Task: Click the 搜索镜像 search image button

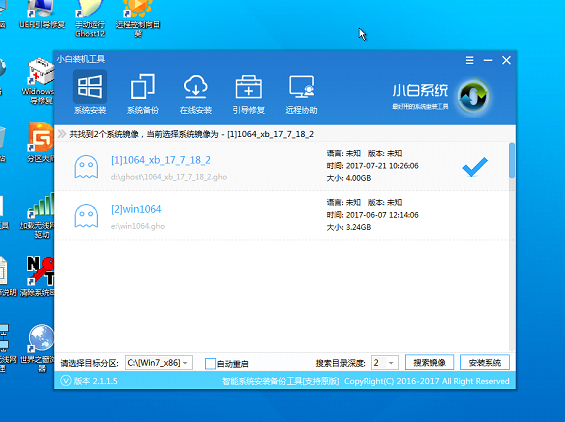Action: [429, 362]
